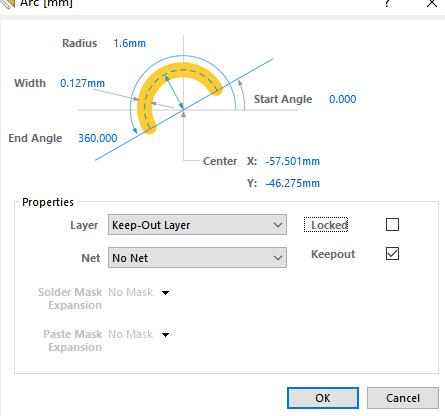Click the Cancel button
The width and height of the screenshot is (445, 416).
[403, 398]
